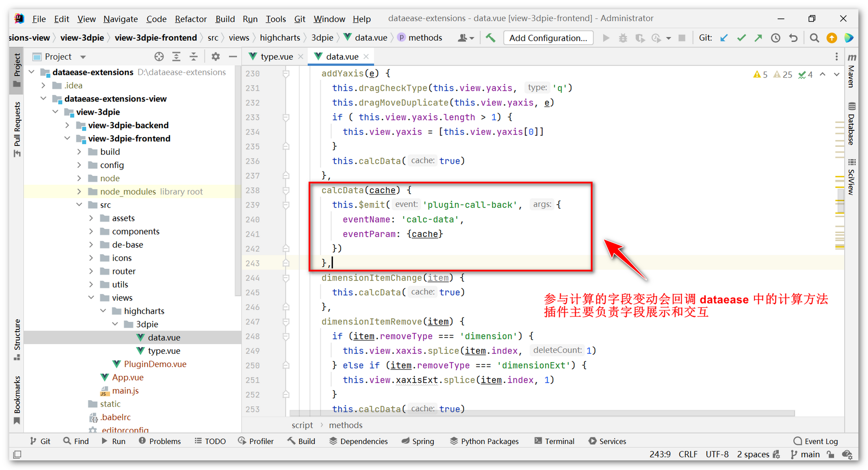Click Git push arrow icon
868x470 pixels.
pyautogui.click(x=758, y=38)
